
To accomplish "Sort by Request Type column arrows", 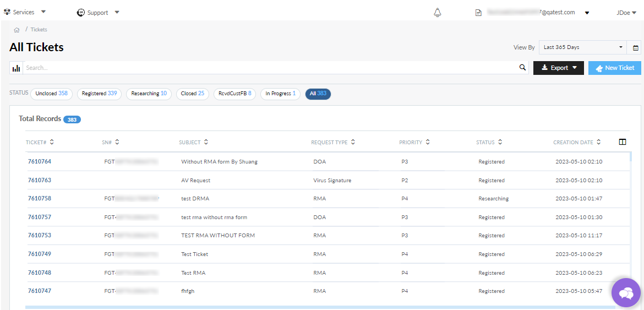I will [x=353, y=142].
